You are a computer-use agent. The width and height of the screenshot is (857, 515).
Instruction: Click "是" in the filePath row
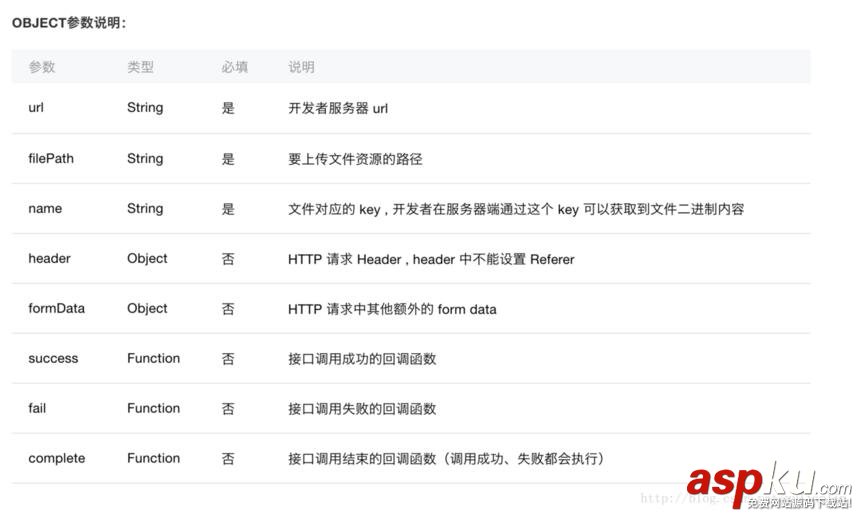[228, 159]
